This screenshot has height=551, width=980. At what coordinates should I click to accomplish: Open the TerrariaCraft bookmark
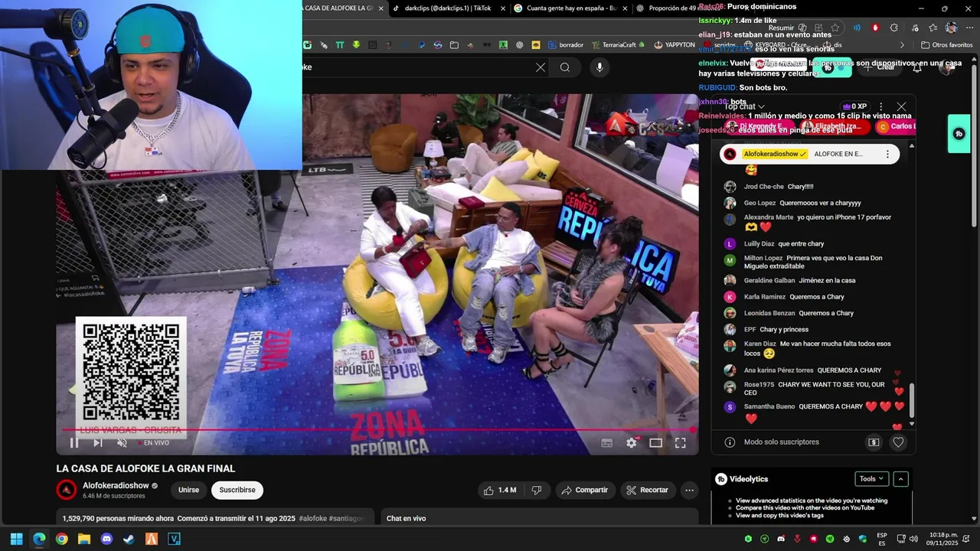pyautogui.click(x=618, y=45)
